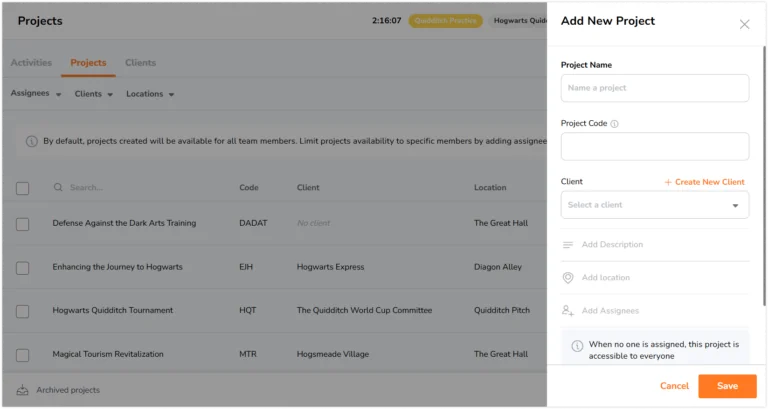The image size is (768, 409).
Task: Open the Locations filter dropdown
Action: pos(150,94)
